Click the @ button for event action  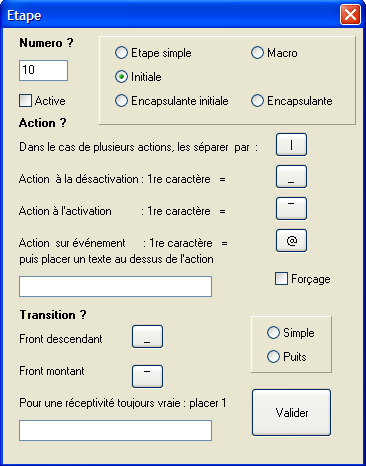tap(291, 241)
